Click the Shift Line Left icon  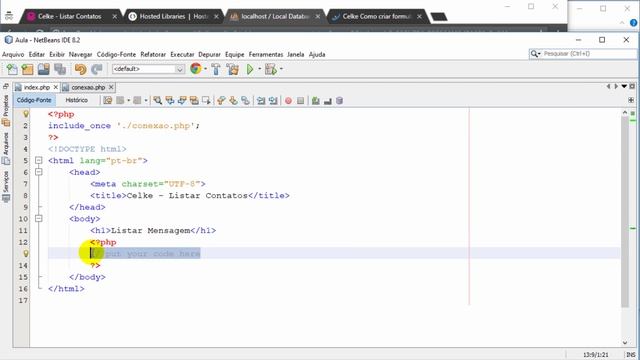click(x=261, y=100)
